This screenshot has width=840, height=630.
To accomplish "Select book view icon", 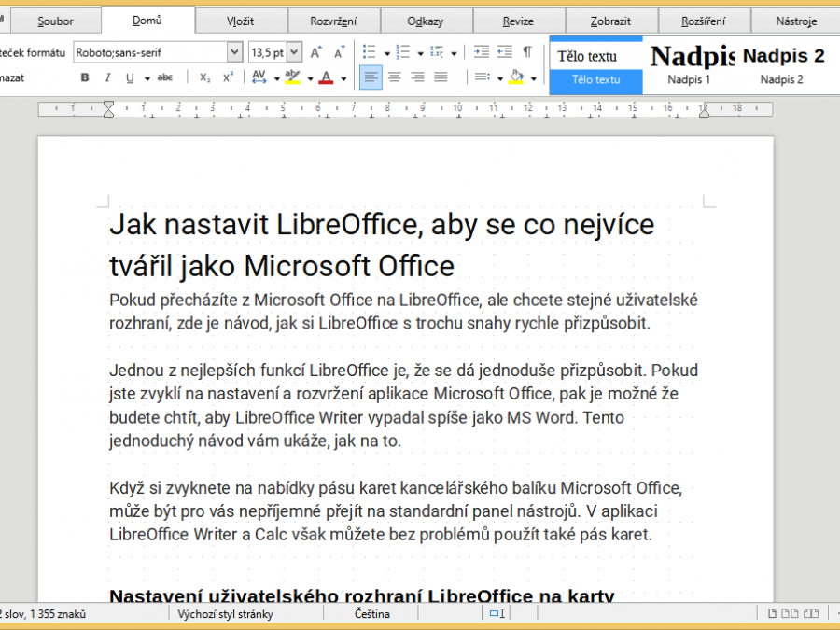I will [811, 613].
